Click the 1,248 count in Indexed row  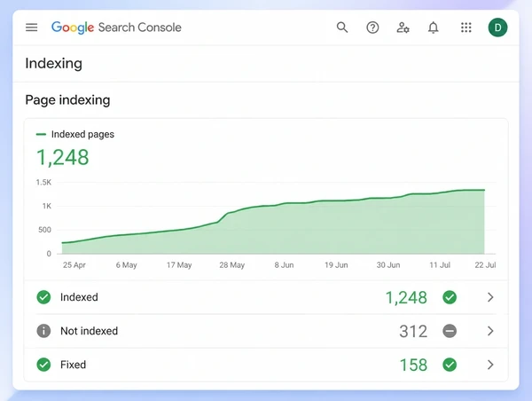tap(406, 298)
